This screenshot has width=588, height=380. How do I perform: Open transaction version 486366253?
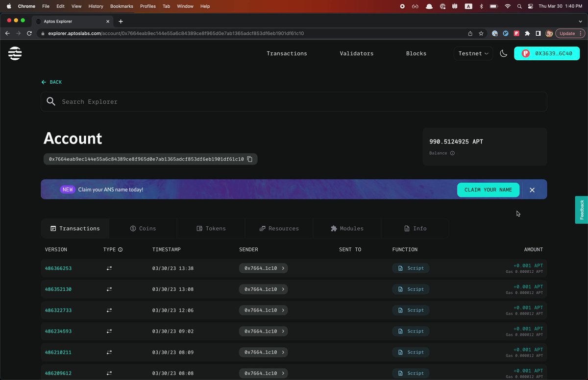[x=58, y=268]
